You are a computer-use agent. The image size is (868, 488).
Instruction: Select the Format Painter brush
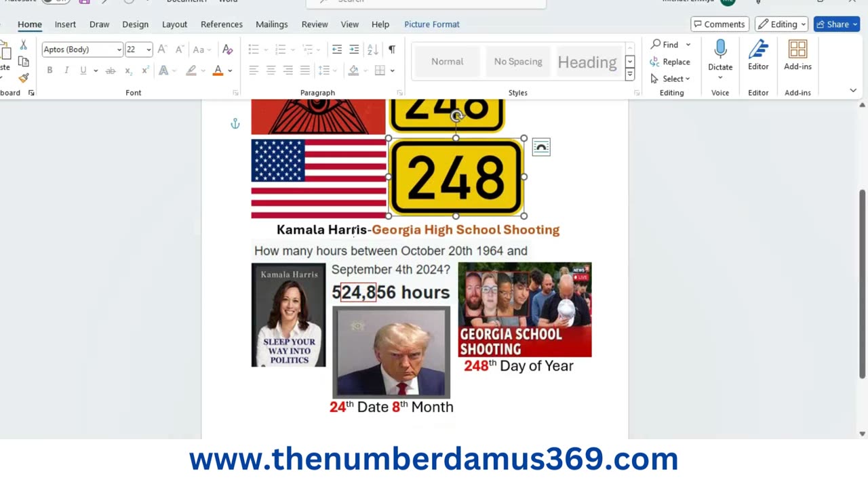[x=24, y=78]
